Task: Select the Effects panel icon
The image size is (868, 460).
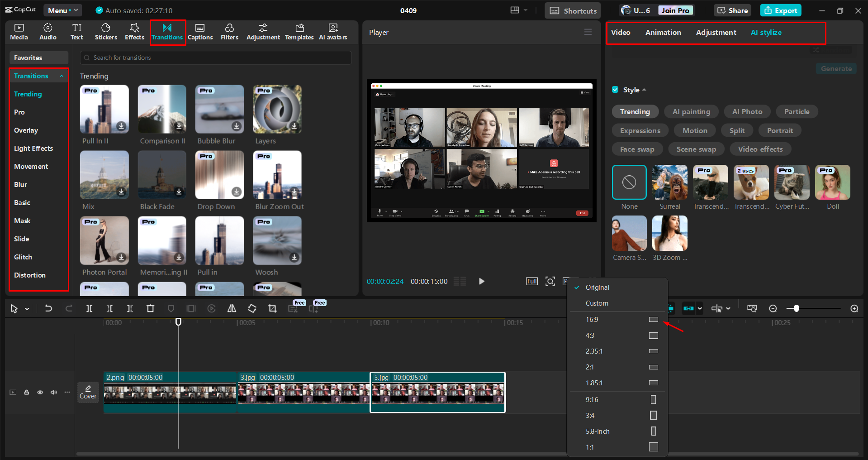Action: point(134,32)
